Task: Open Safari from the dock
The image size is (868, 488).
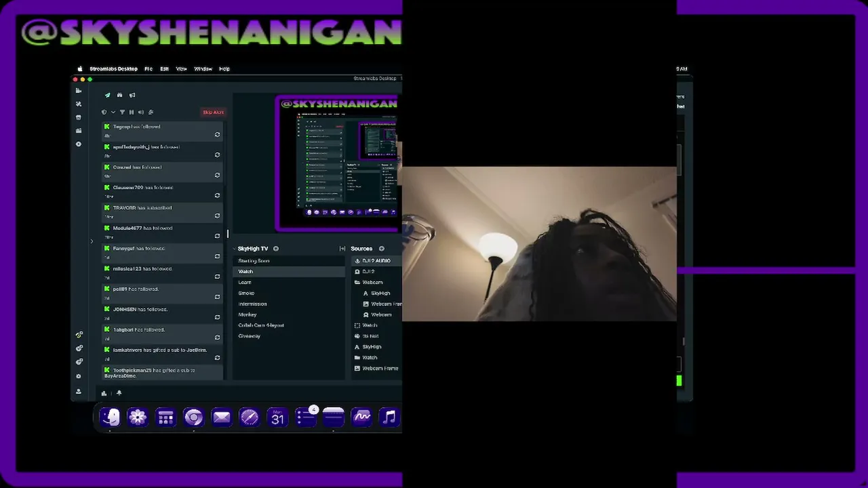Action: coord(249,417)
